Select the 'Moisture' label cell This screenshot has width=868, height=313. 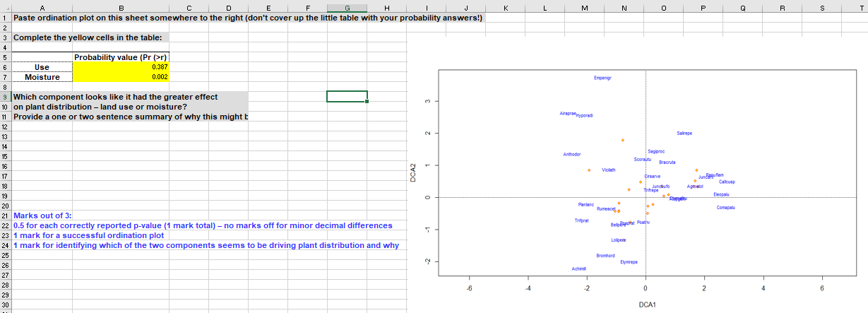pos(42,77)
